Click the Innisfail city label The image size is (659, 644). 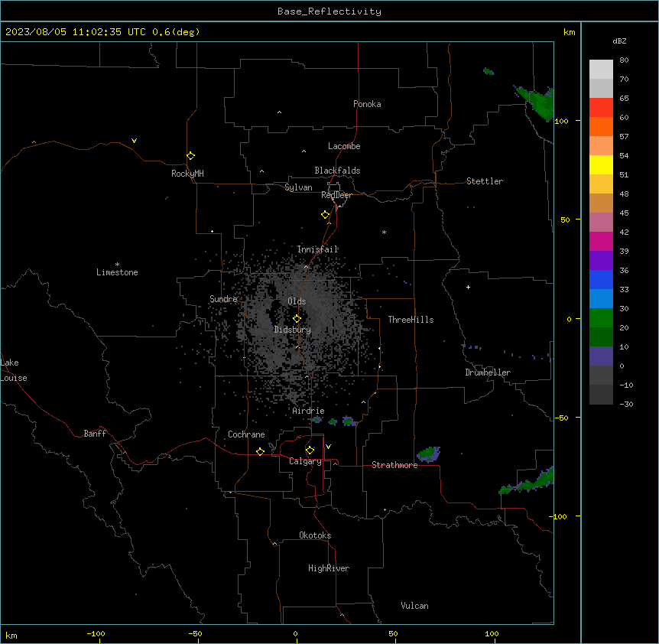[x=318, y=249]
